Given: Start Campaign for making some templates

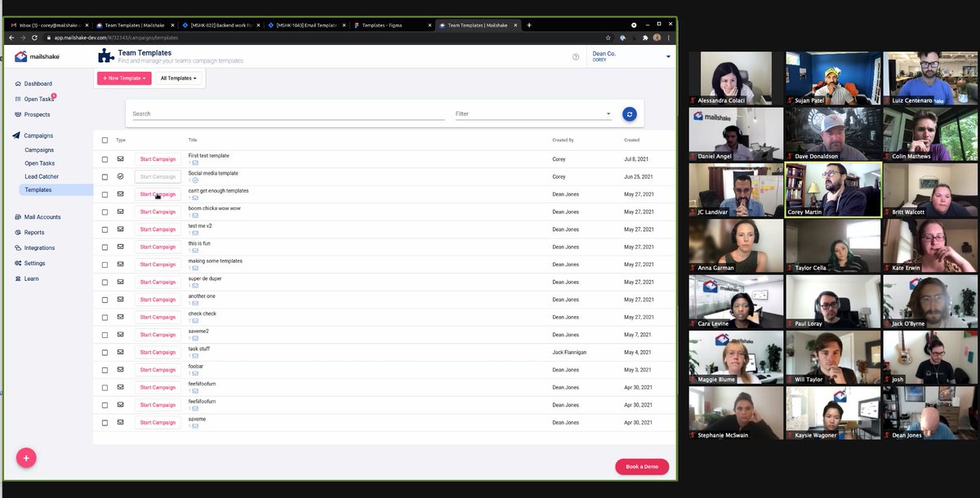Looking at the screenshot, I should [158, 265].
